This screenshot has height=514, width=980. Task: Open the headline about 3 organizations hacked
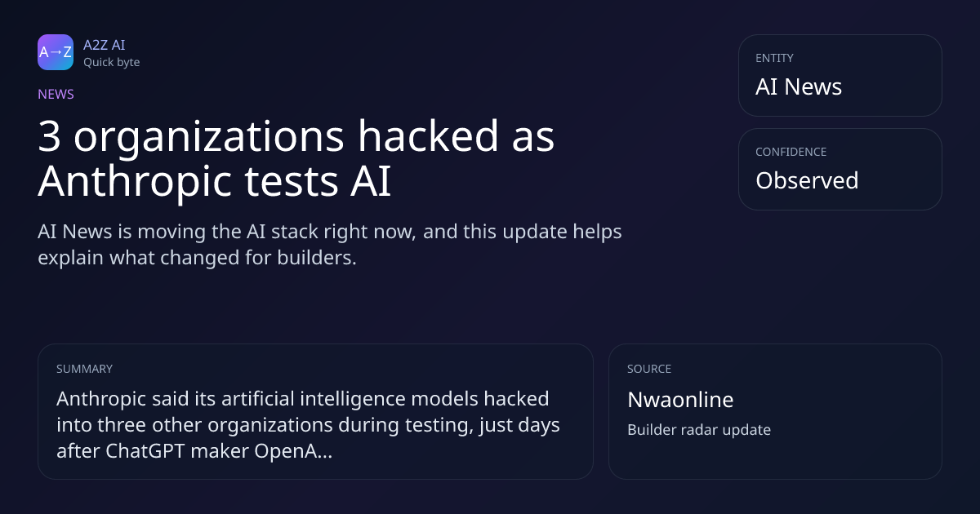(x=296, y=159)
